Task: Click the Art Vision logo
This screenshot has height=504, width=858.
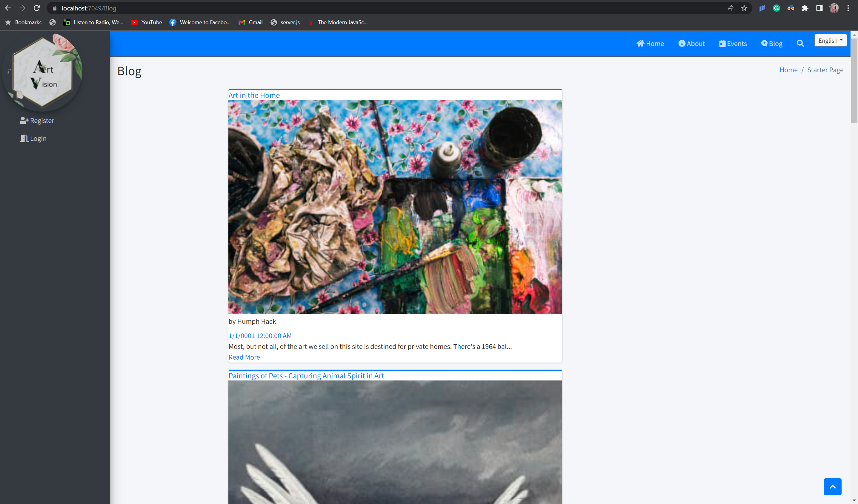Action: [43, 72]
